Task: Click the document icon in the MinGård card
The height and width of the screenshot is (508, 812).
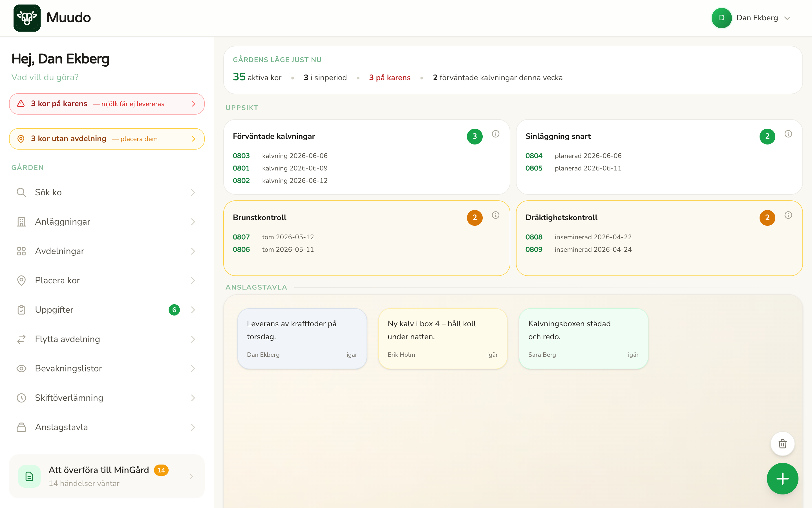Action: (29, 476)
